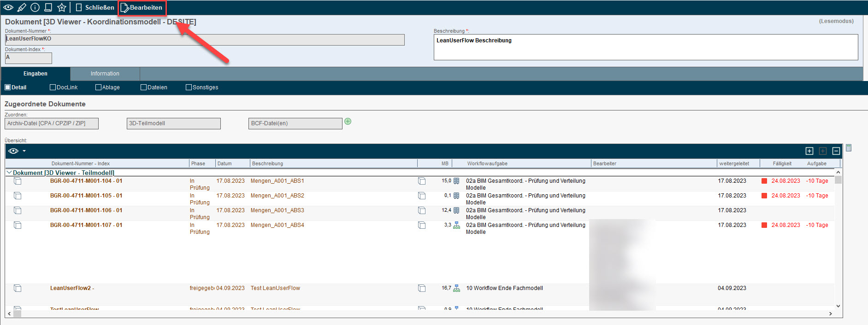The height and width of the screenshot is (325, 868).
Task: Click the highlighter marker icon in top toolbar
Action: (22, 7)
